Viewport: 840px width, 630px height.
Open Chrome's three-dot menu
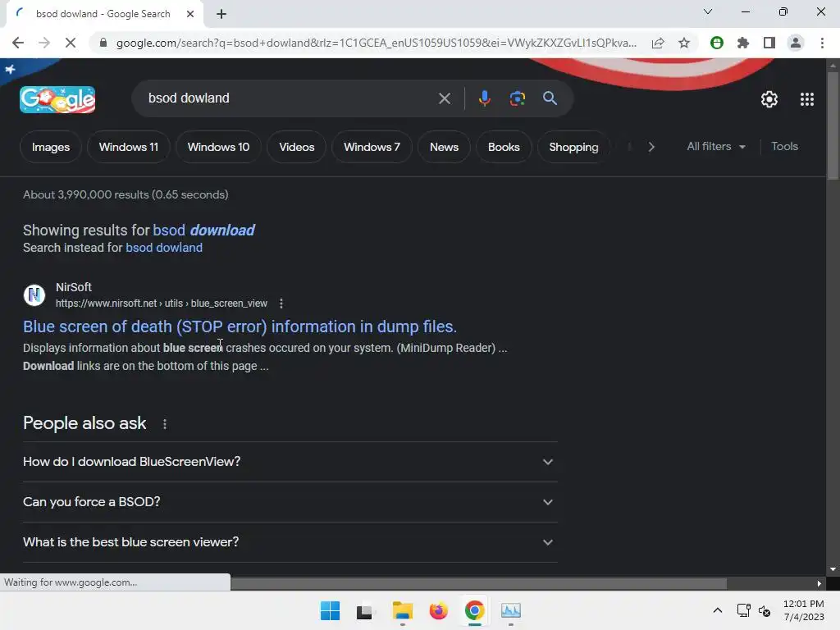pyautogui.click(x=822, y=43)
